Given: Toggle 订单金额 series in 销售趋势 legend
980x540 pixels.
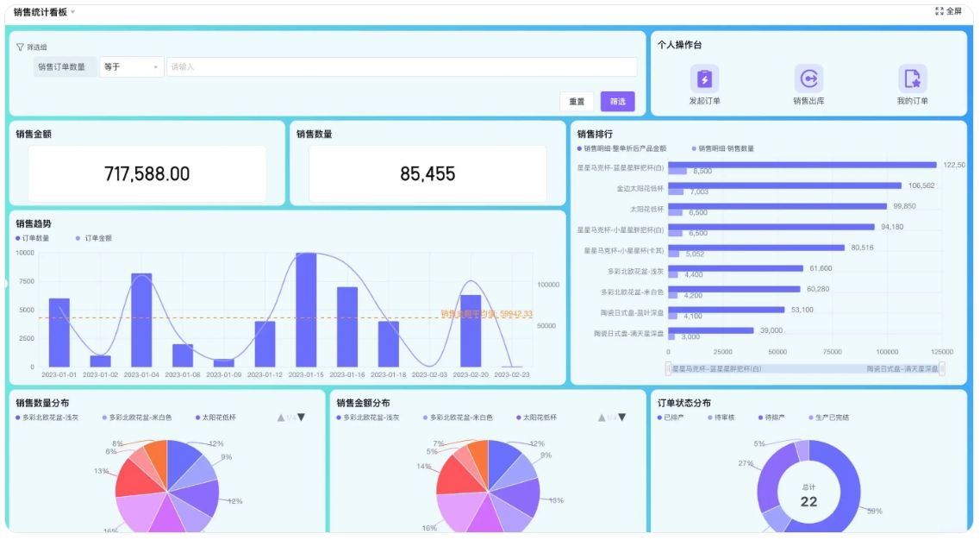Looking at the screenshot, I should click(x=94, y=238).
